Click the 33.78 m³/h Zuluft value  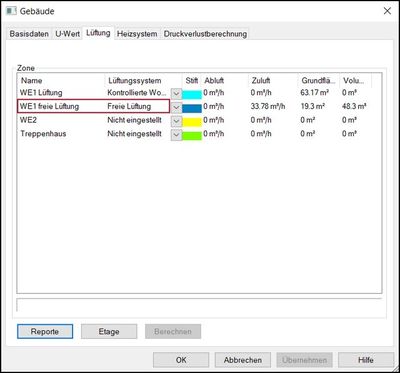(268, 106)
